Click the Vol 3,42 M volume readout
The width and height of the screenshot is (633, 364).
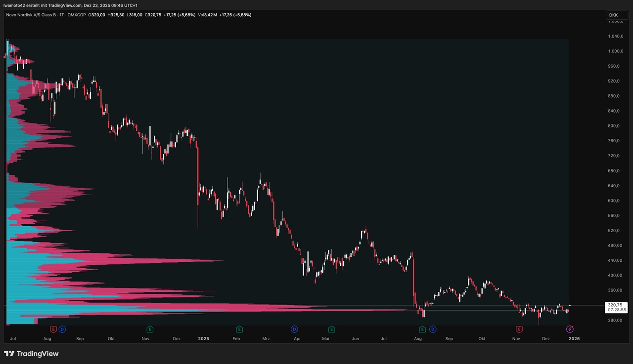click(208, 15)
